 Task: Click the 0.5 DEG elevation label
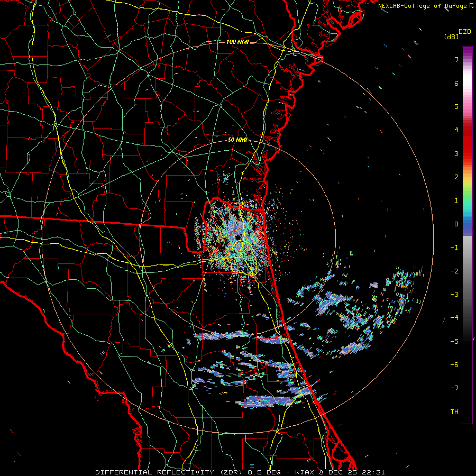(265, 472)
